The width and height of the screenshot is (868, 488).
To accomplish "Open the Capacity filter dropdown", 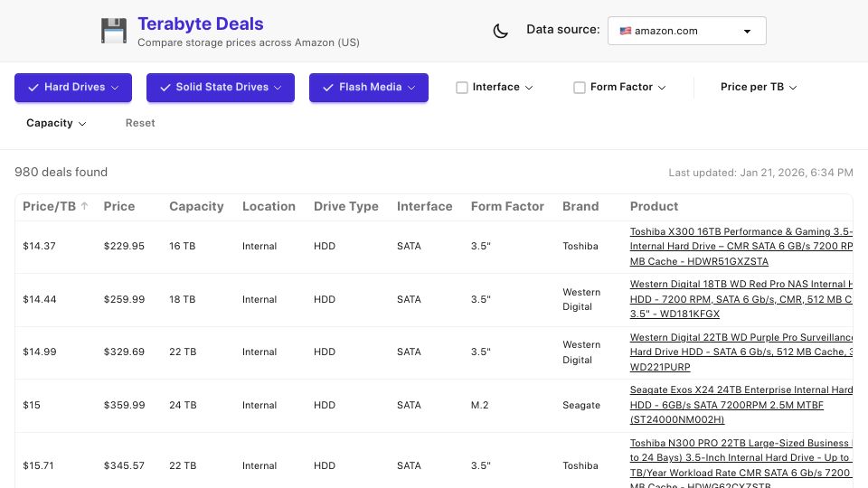I will [56, 124].
